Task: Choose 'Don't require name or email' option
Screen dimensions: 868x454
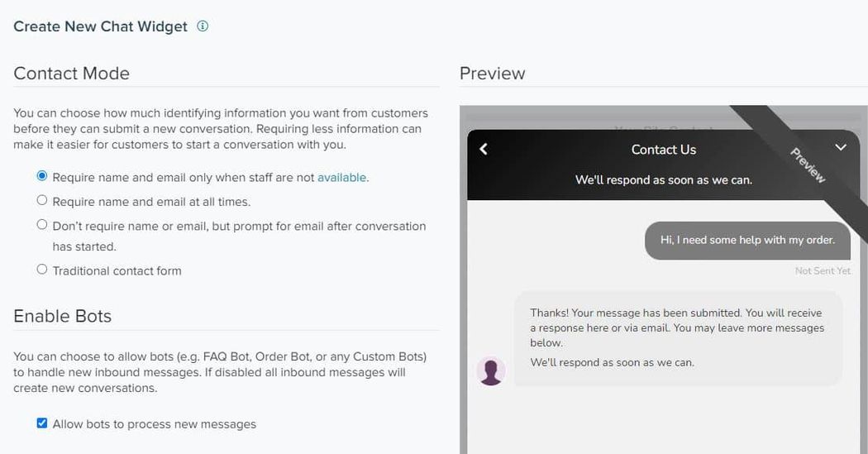Action: click(42, 224)
